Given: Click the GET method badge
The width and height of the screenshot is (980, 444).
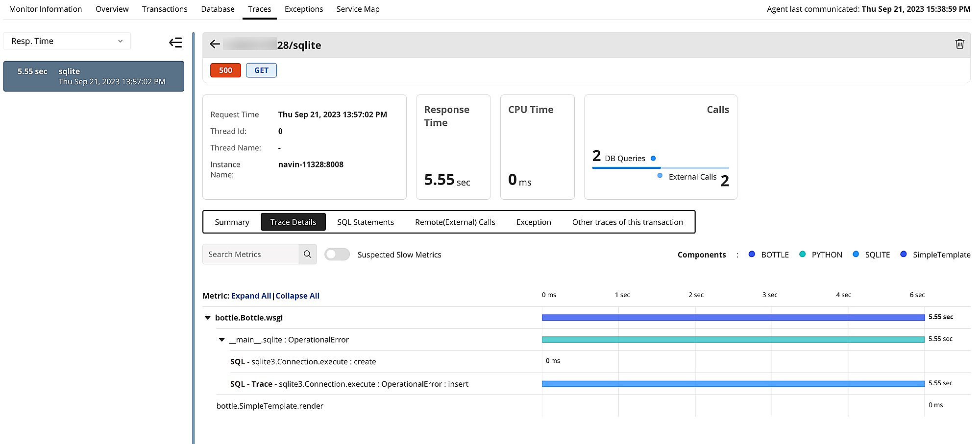Looking at the screenshot, I should coord(261,70).
